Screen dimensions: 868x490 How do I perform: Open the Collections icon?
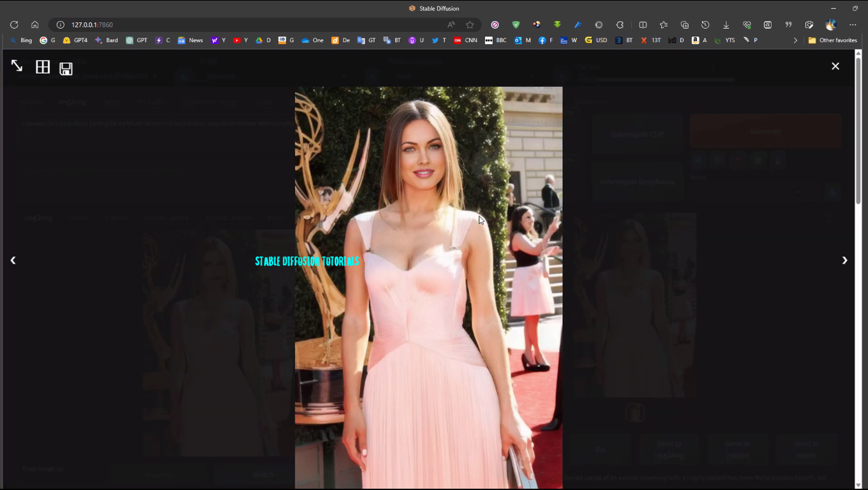[x=685, y=25]
